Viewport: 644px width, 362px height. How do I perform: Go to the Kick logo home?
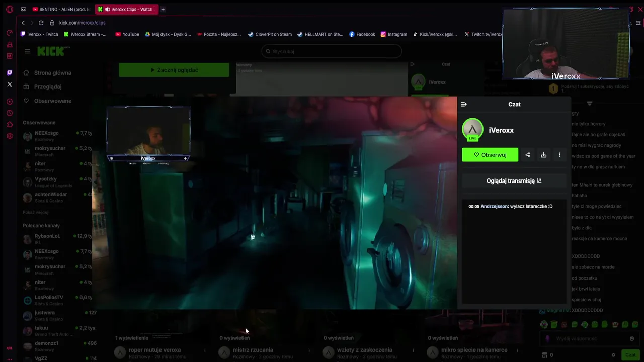[54, 51]
